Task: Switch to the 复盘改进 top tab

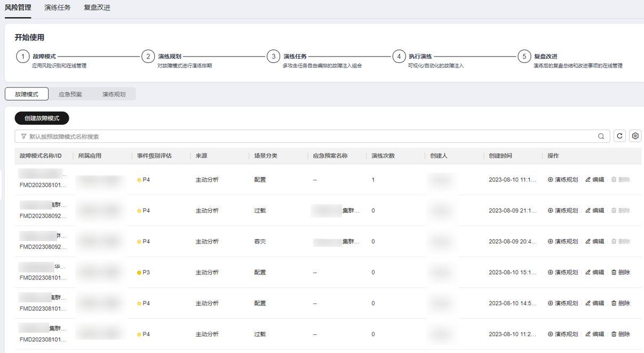Action: [97, 7]
